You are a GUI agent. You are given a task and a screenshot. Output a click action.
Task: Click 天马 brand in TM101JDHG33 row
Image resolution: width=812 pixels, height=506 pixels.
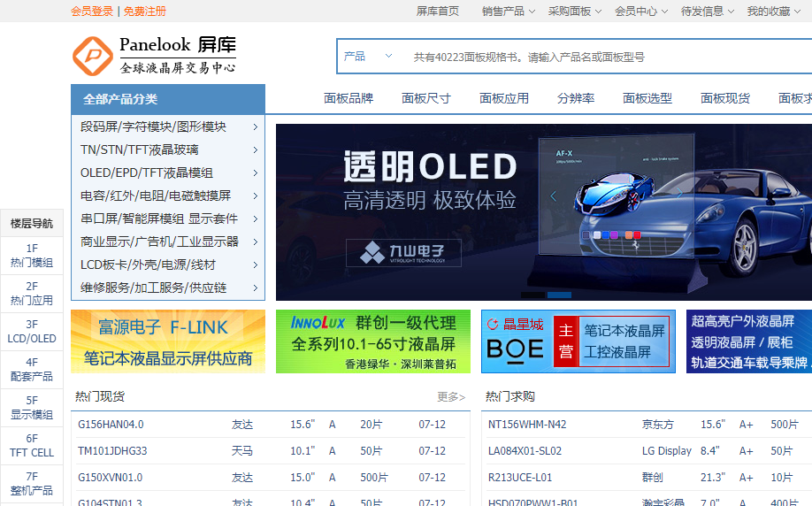point(242,451)
